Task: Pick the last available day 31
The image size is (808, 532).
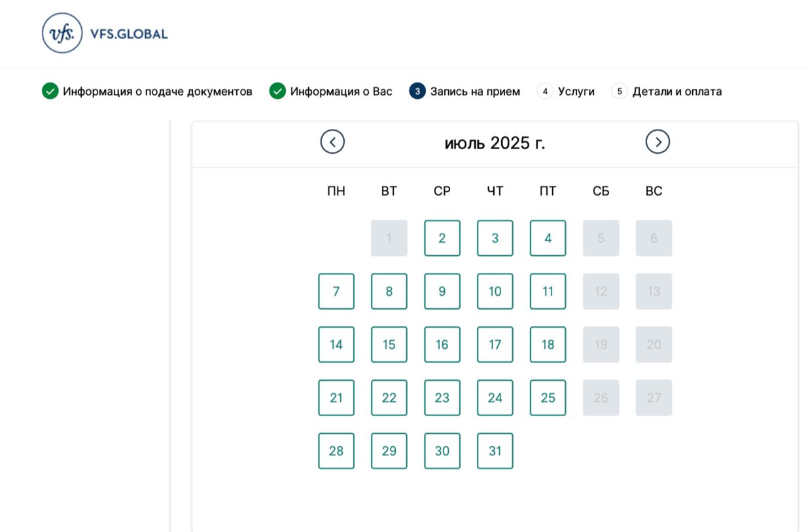Action: tap(495, 451)
